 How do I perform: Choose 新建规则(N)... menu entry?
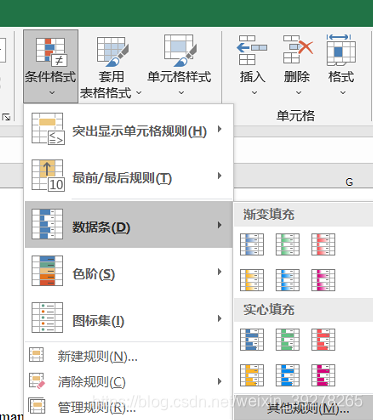(x=129, y=356)
